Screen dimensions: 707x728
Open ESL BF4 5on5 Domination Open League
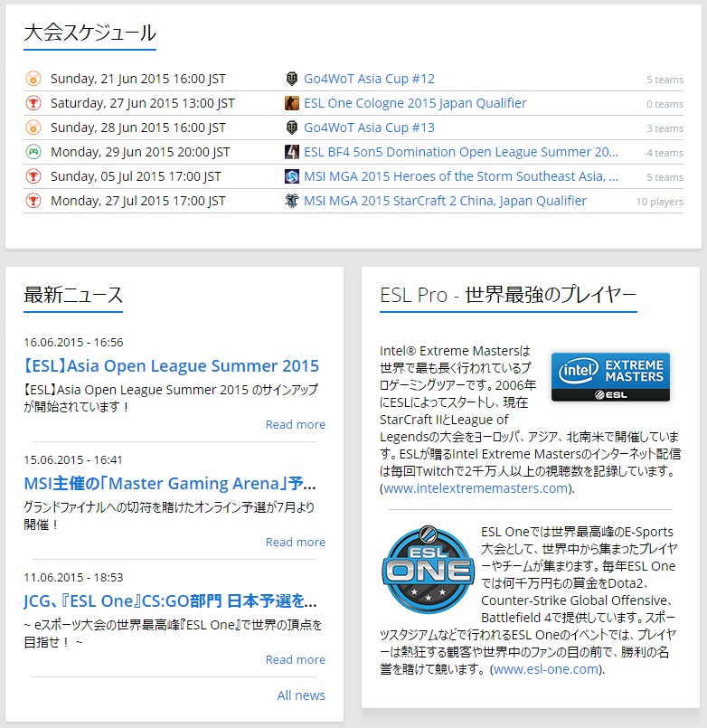[x=461, y=152]
